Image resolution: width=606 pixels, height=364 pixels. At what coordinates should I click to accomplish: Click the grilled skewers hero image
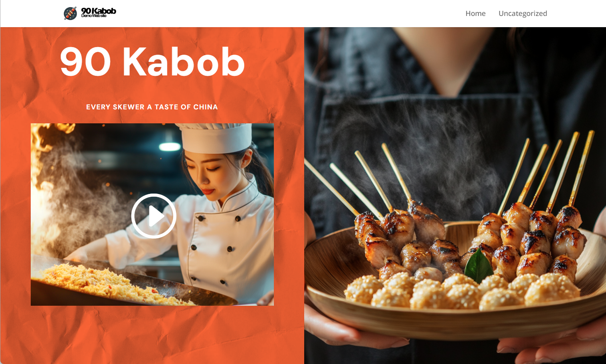(455, 196)
